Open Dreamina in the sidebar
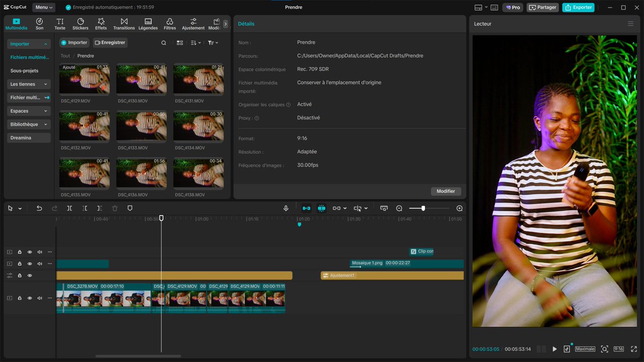The width and height of the screenshot is (644, 362). pyautogui.click(x=29, y=138)
